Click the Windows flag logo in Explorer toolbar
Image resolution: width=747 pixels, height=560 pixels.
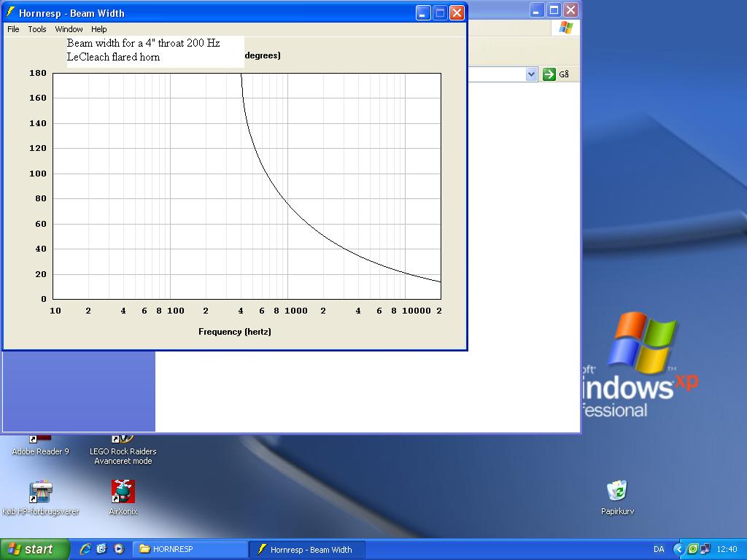[566, 28]
